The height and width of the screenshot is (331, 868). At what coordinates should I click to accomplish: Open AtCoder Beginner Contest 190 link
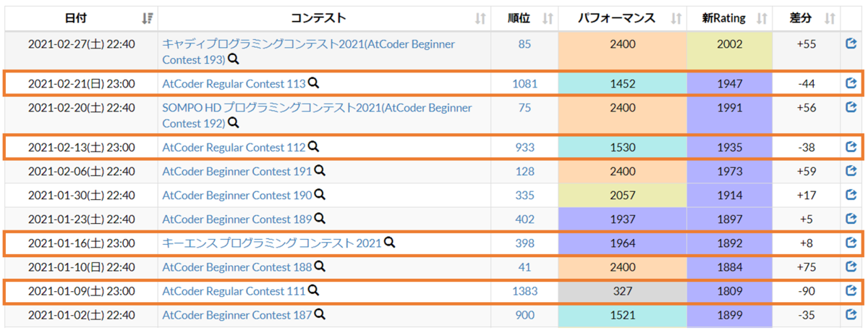pyautogui.click(x=237, y=196)
